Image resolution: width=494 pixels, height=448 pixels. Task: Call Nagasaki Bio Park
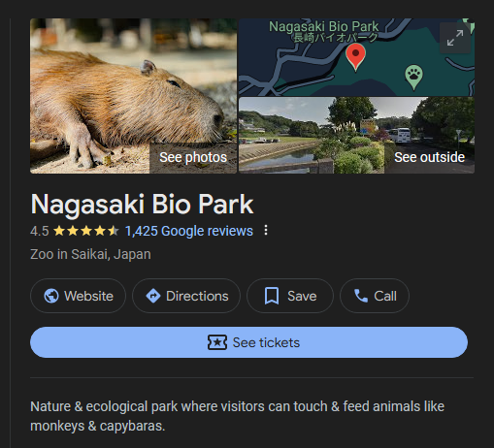[x=375, y=296]
